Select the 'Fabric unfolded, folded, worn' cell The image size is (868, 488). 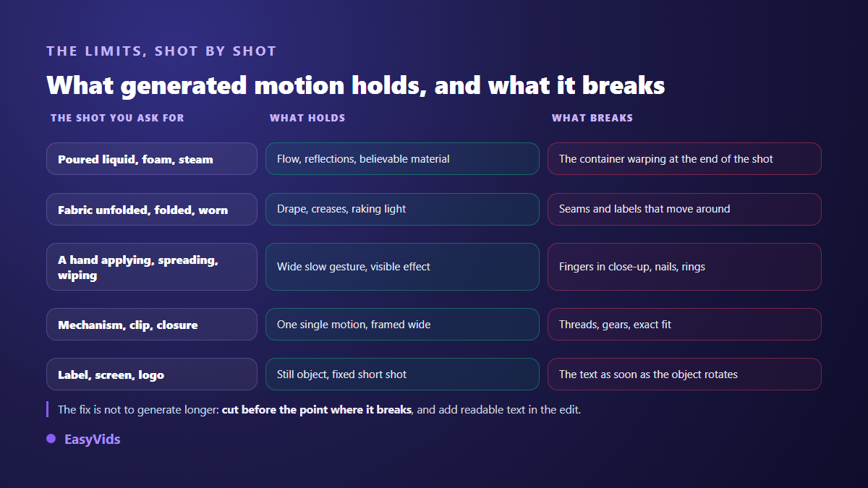click(152, 210)
